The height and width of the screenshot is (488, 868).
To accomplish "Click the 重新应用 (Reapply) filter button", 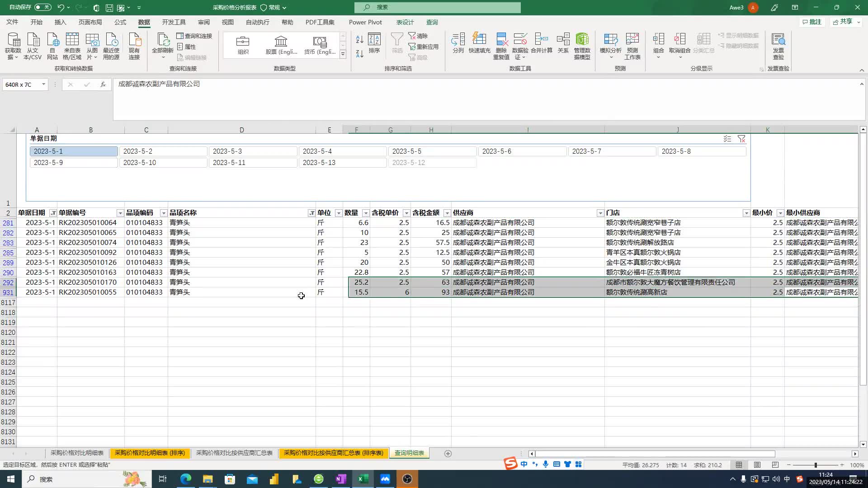I will point(424,47).
